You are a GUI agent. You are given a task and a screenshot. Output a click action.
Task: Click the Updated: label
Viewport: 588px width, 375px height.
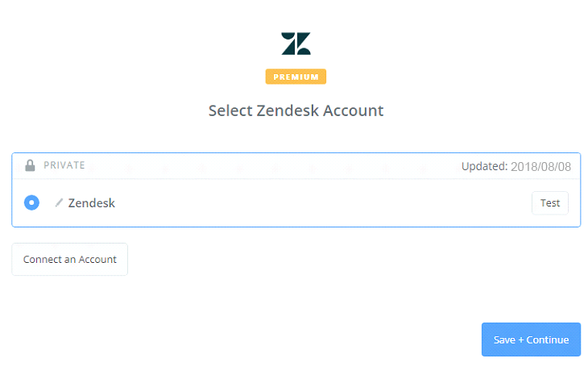pos(484,167)
